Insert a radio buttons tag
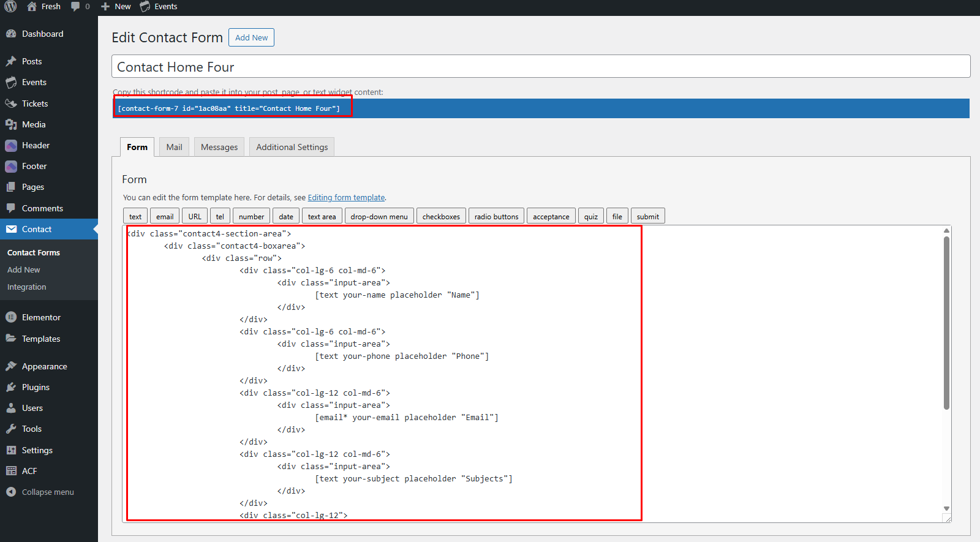The height and width of the screenshot is (542, 980). tap(496, 216)
